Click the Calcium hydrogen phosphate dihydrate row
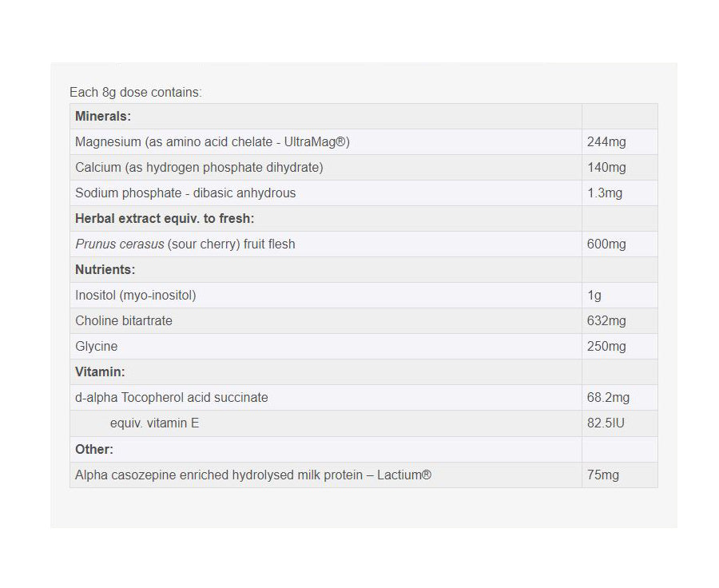This screenshot has height=588, width=719. (199, 168)
